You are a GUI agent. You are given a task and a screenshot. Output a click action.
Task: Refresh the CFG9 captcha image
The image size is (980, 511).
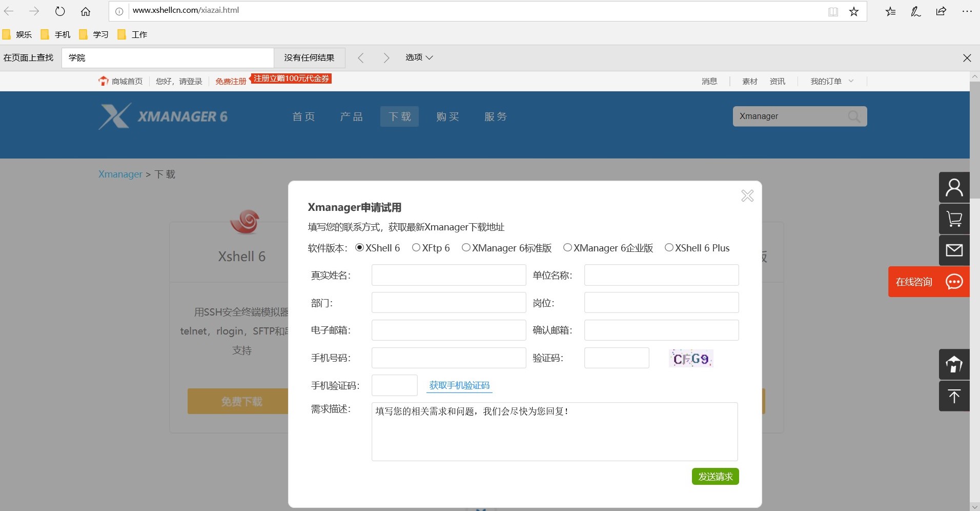click(691, 359)
